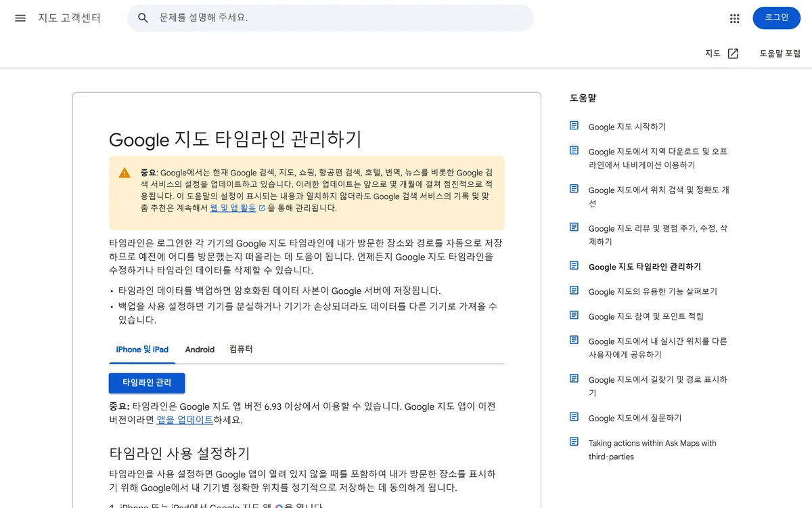Focus the 문제를 설명해 주세요 search field
The height and width of the screenshot is (508, 812).
pos(330,18)
